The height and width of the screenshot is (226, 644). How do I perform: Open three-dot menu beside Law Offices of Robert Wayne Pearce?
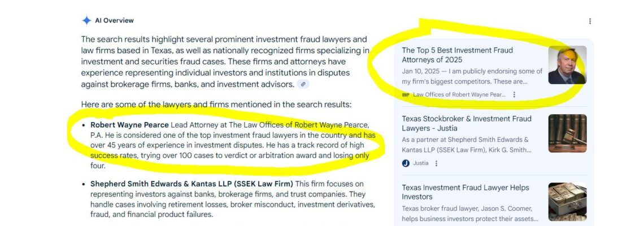point(514,94)
